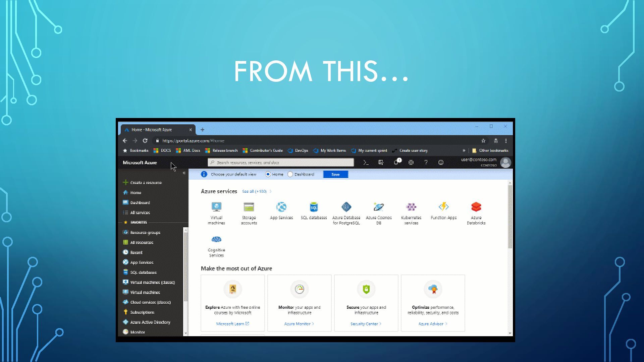The height and width of the screenshot is (362, 644).
Task: Open the notifications bell icon
Action: 396,163
